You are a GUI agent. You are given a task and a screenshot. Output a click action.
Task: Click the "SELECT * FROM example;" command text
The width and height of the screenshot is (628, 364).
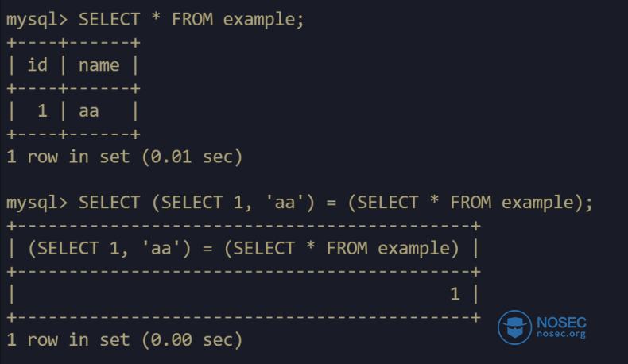[x=191, y=20]
